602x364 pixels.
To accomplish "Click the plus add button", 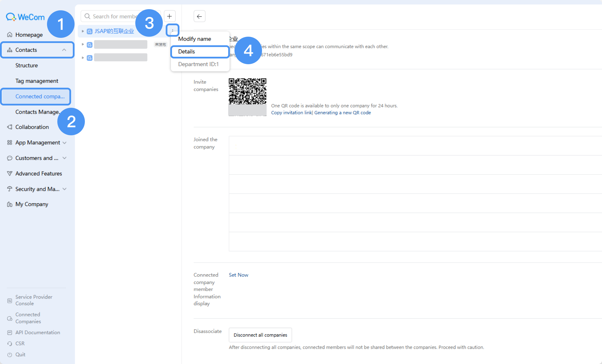I will tap(169, 16).
